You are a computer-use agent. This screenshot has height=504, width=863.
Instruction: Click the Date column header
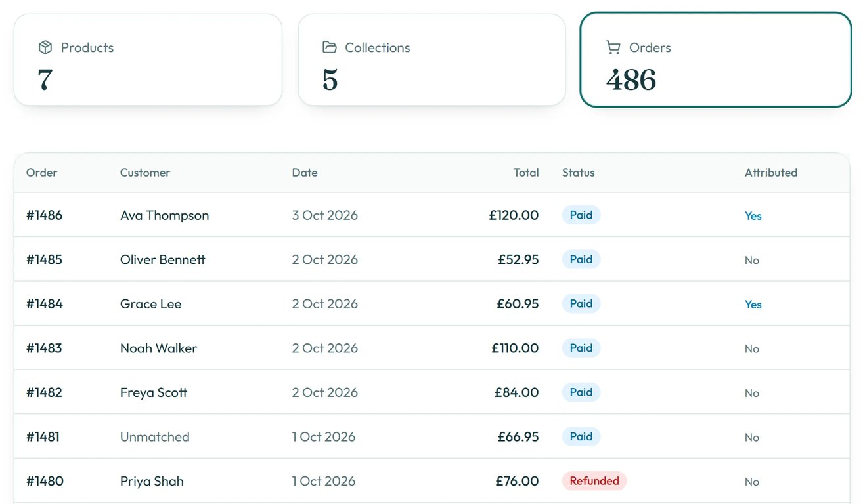(305, 173)
